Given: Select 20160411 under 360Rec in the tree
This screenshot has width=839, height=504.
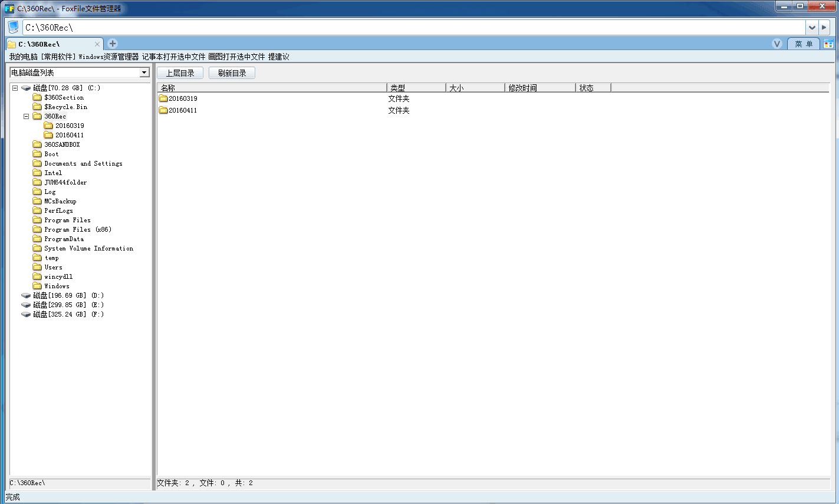Looking at the screenshot, I should click(x=70, y=135).
